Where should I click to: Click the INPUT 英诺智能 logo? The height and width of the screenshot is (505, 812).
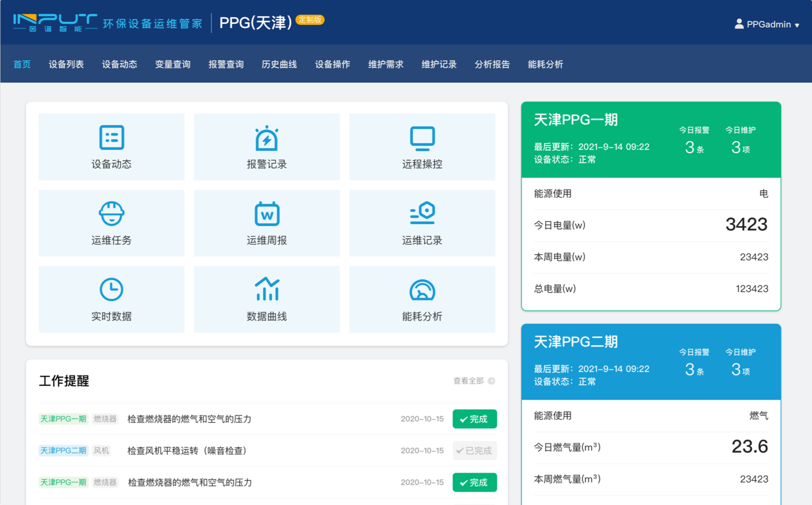(55, 23)
